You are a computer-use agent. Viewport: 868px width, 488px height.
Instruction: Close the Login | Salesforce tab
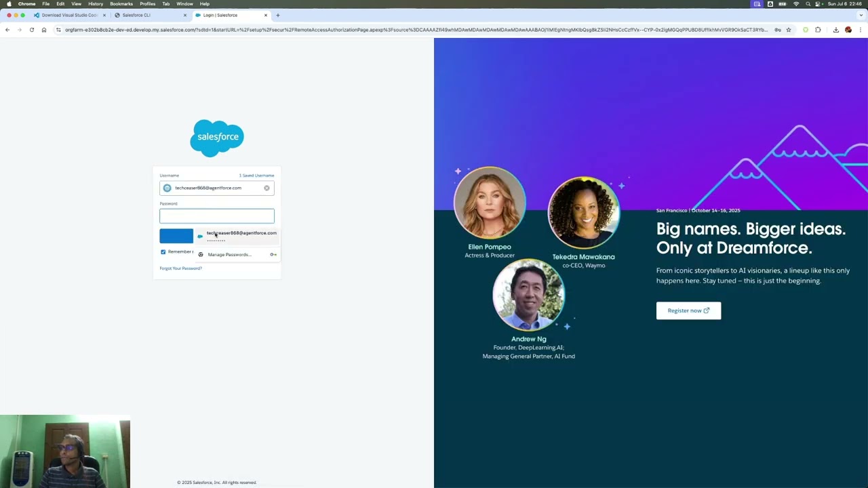point(266,15)
